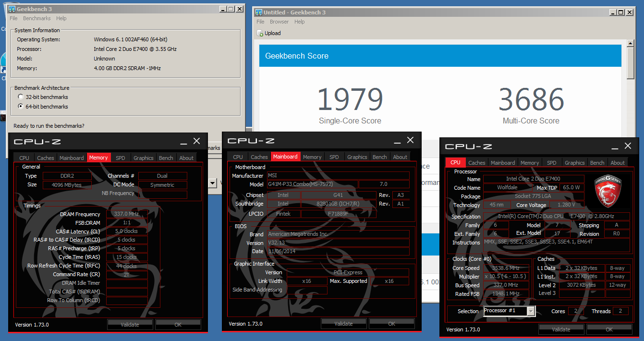644x341 pixels.
Task: Click Rated FSB value 1348.1 MHz
Action: pyautogui.click(x=507, y=293)
